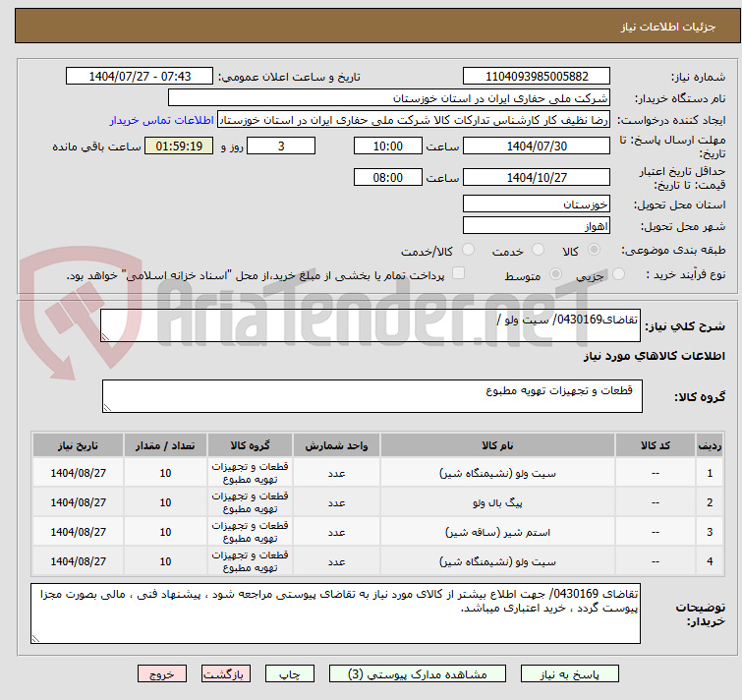
Task: Click the unit عدد in row 3
Action: [336, 532]
